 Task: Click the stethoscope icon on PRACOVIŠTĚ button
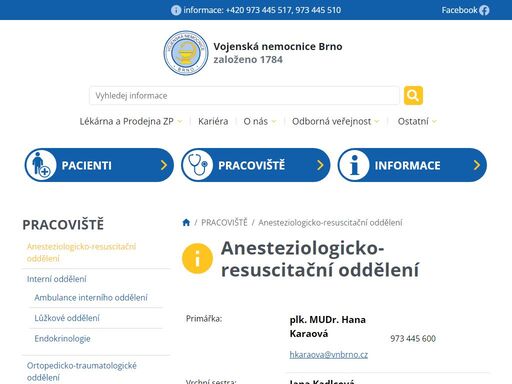(198, 165)
